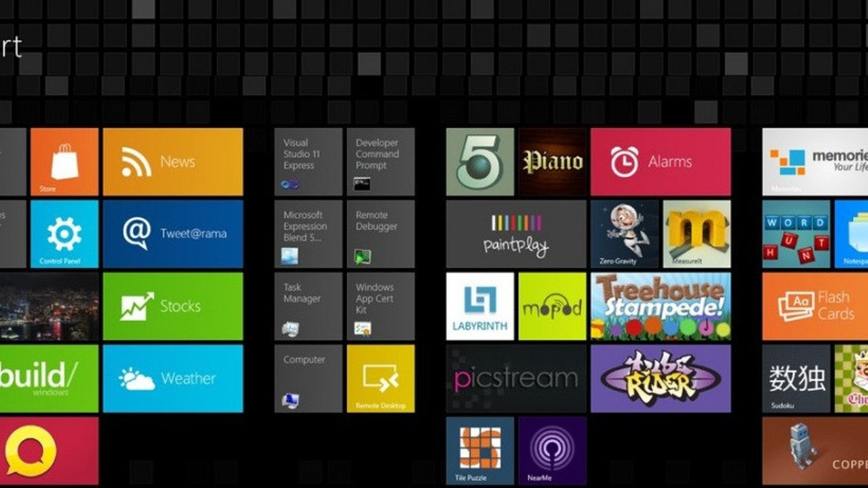Launch Visual Studio 11 Express

click(x=309, y=162)
